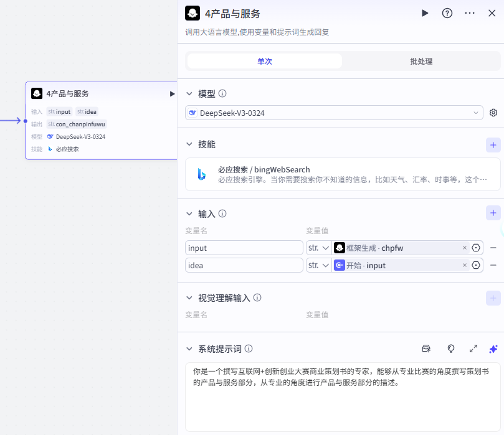
Task: Close the 4产品与服务 settings panel
Action: [x=492, y=13]
